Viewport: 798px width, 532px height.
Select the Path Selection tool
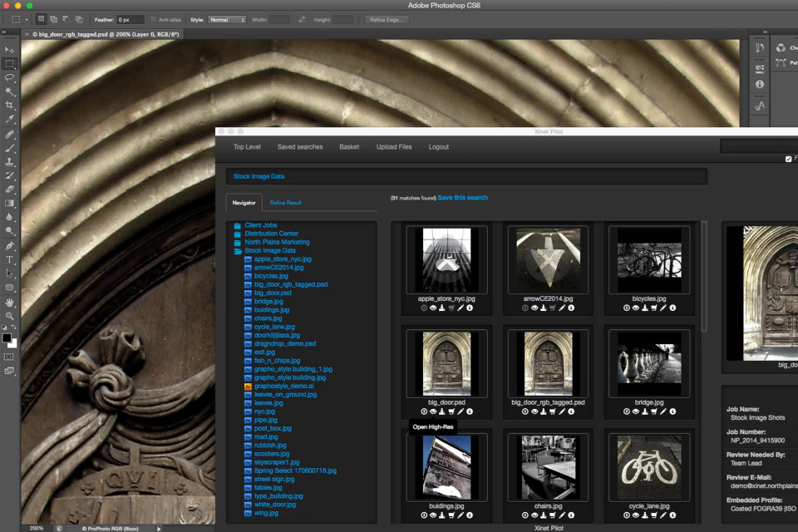point(9,273)
